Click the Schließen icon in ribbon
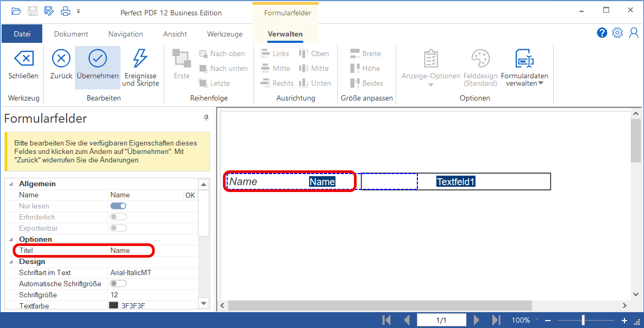 [23, 59]
